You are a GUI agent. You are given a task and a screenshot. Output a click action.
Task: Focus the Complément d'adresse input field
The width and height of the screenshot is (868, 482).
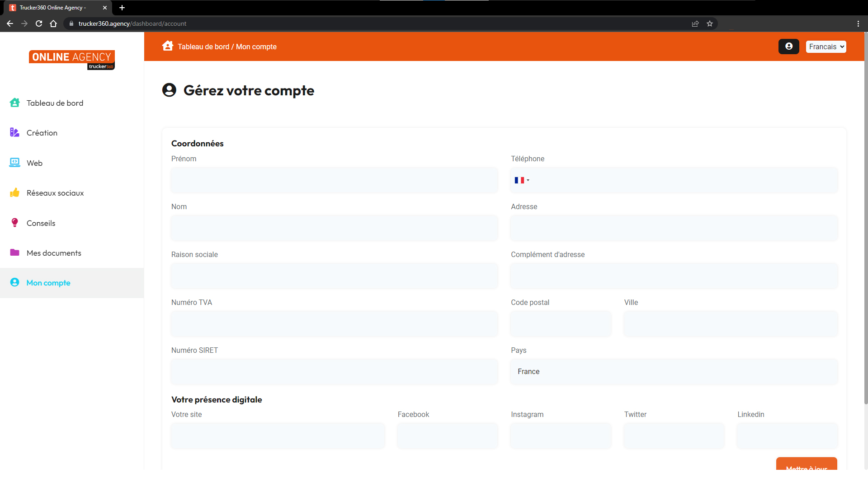click(x=674, y=276)
